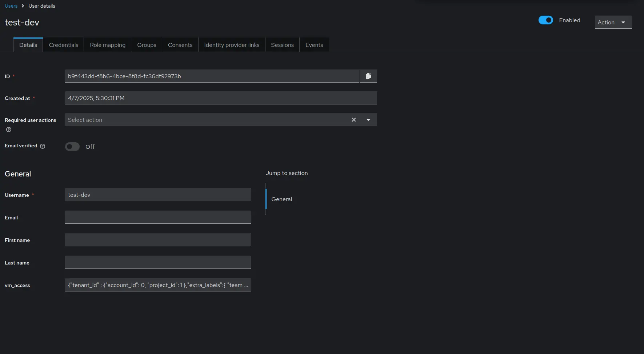Click the Last name text field
644x354 pixels.
[x=158, y=262]
